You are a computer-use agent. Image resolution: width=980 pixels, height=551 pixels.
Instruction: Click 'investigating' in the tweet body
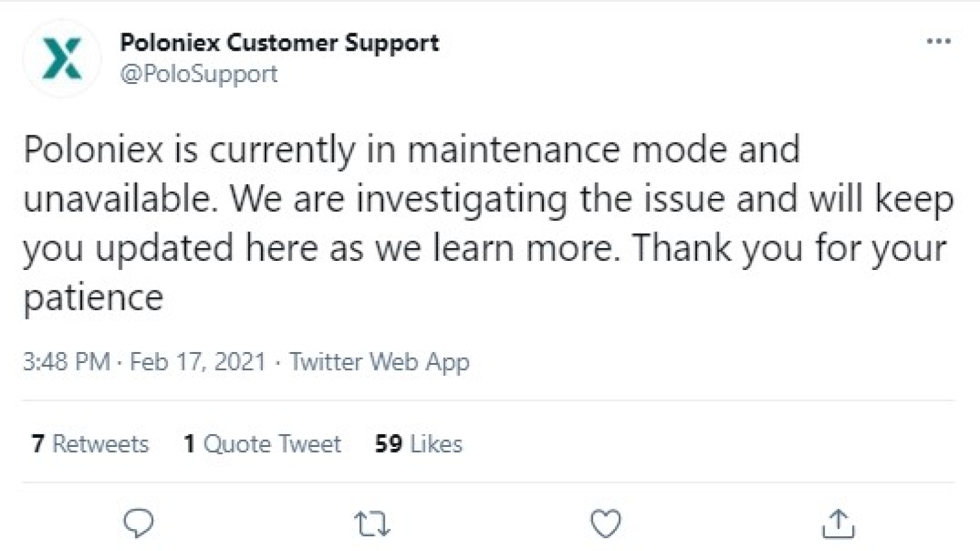pyautogui.click(x=462, y=200)
